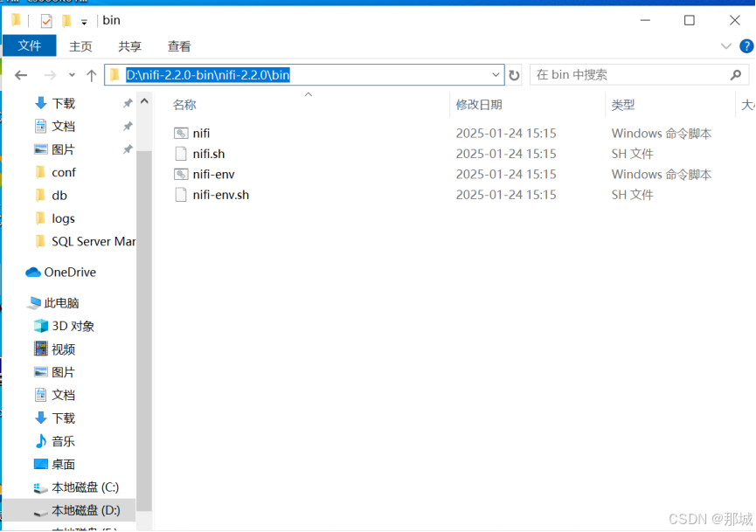Screen dimensions: 756x532
Task: Switch to the 主页 ribbon tab
Action: 80,46
